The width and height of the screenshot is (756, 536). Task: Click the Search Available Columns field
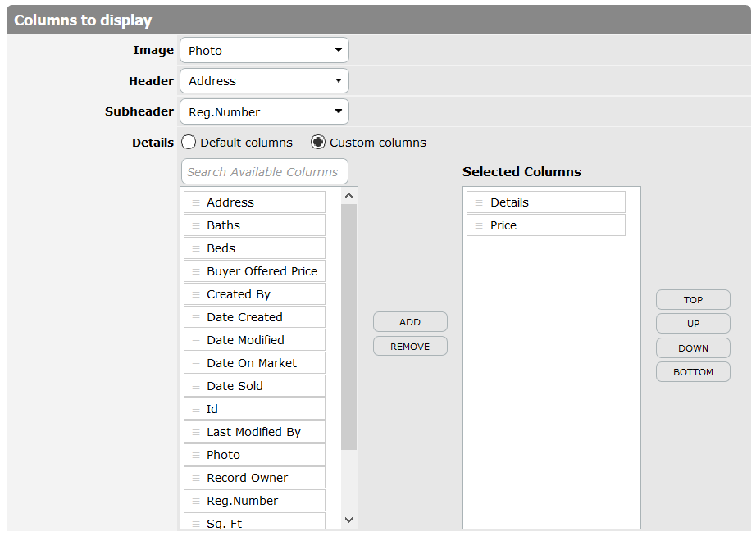click(x=265, y=171)
